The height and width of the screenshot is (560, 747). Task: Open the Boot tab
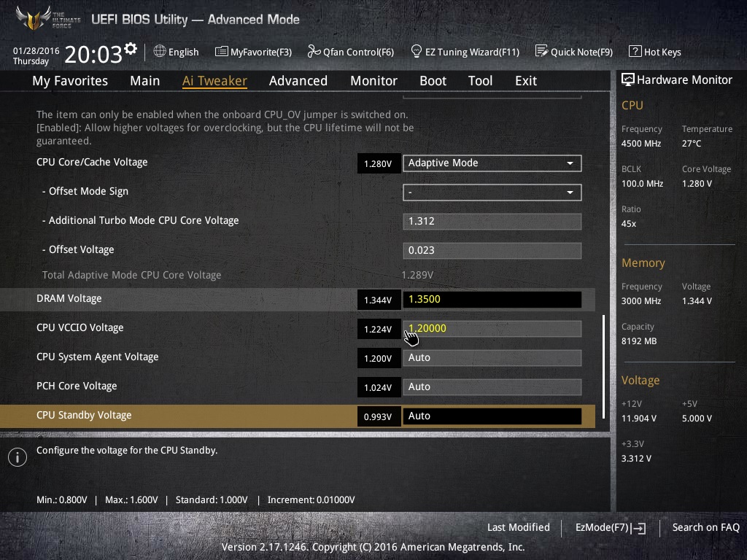[433, 81]
